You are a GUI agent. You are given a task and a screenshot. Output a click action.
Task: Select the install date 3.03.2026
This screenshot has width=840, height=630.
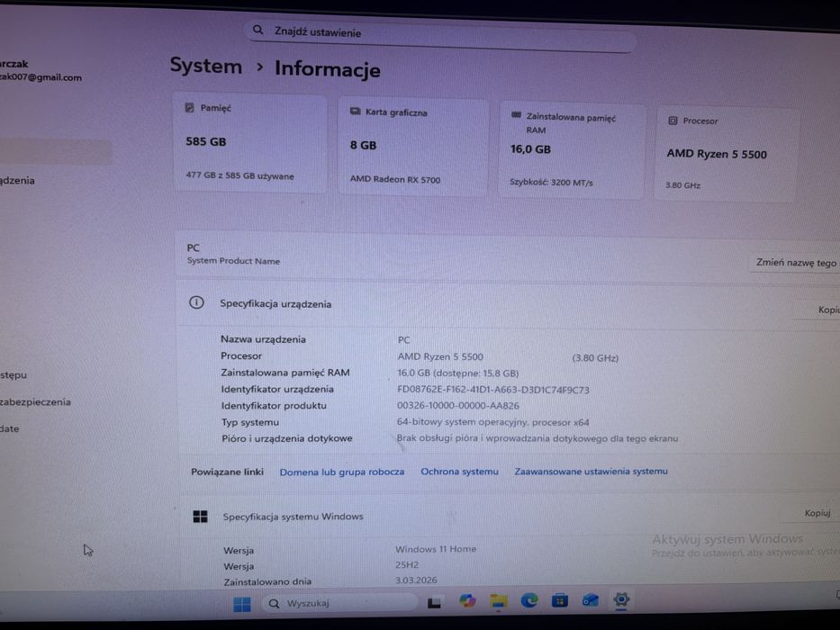point(416,580)
